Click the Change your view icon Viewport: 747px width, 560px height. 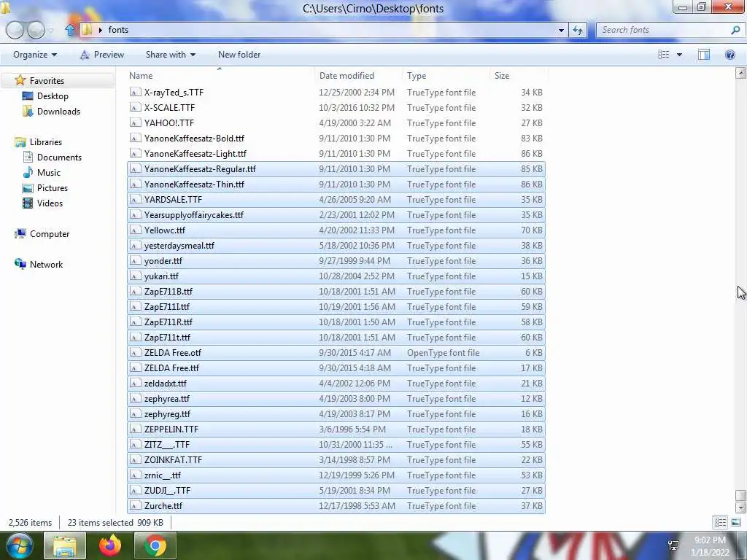coord(664,55)
